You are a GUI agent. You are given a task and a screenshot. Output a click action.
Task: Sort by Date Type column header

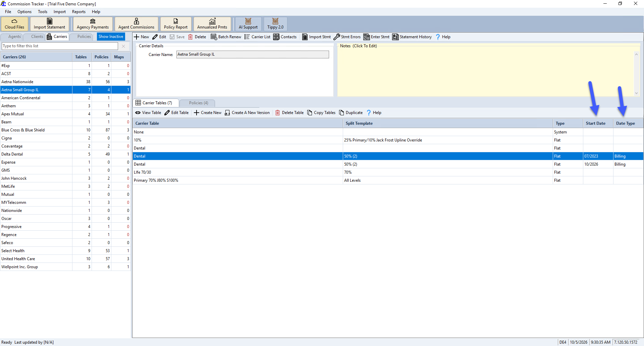628,123
